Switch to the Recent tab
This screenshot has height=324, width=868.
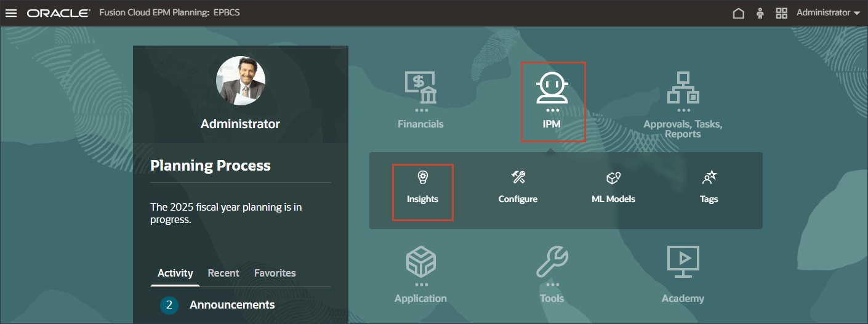click(x=223, y=273)
